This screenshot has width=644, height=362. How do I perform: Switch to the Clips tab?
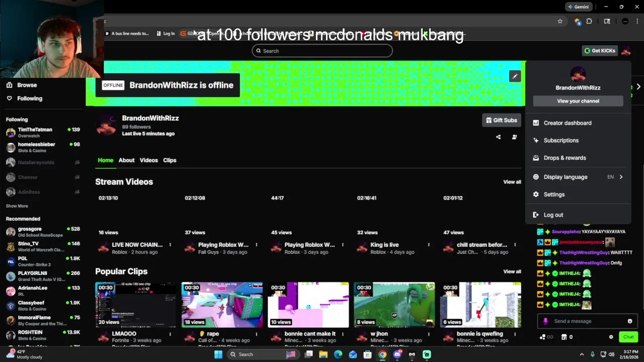tap(170, 160)
